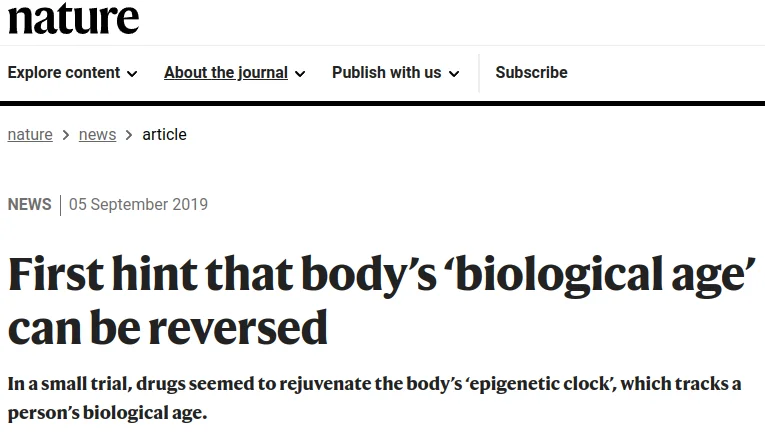Image resolution: width=765 pixels, height=436 pixels.
Task: Select the article breadcrumb text
Action: [164, 135]
